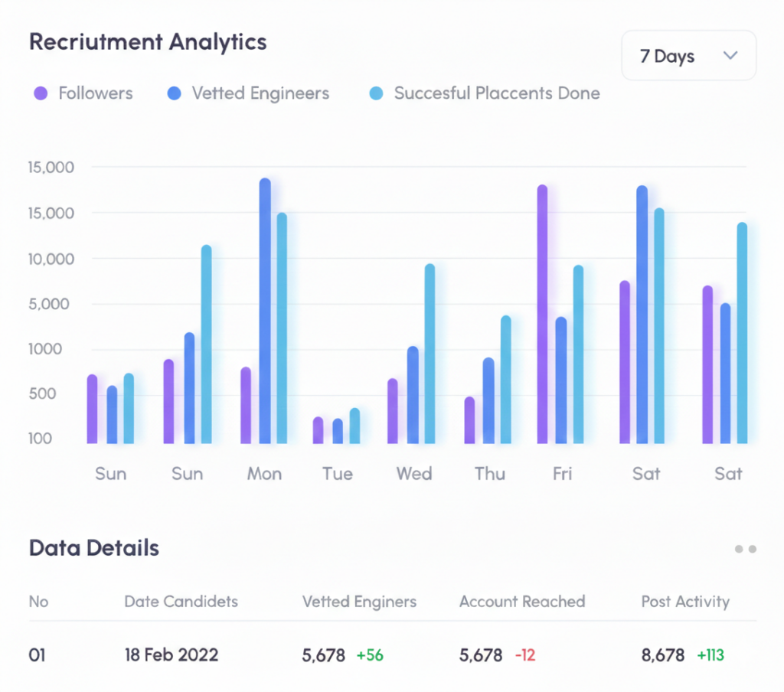Select the Tue label on the axis
This screenshot has width=784, height=692.
click(338, 474)
